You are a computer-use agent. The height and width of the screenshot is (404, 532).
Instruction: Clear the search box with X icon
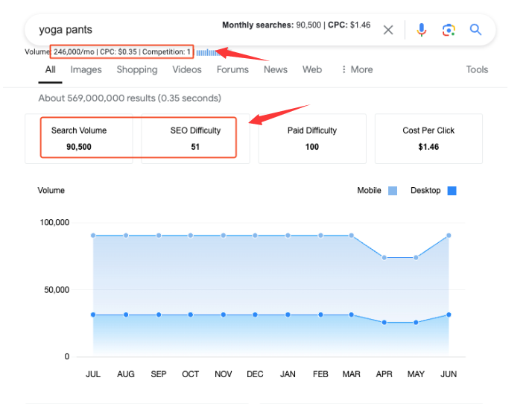[x=388, y=30]
